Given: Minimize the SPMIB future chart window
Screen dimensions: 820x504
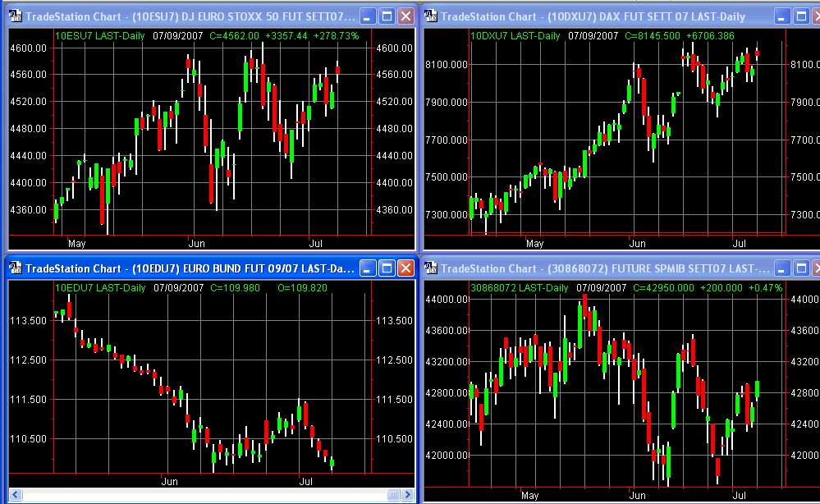Looking at the screenshot, I should tap(782, 268).
